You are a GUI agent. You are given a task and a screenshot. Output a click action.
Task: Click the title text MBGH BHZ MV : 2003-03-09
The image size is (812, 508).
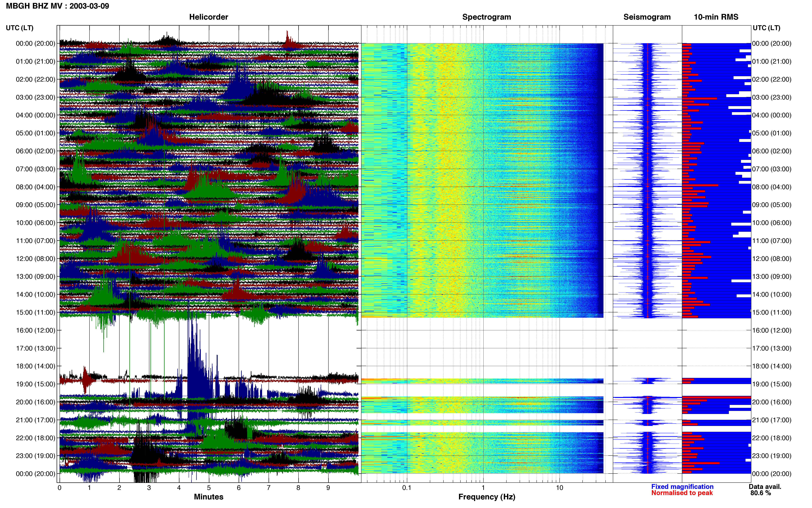(x=57, y=6)
